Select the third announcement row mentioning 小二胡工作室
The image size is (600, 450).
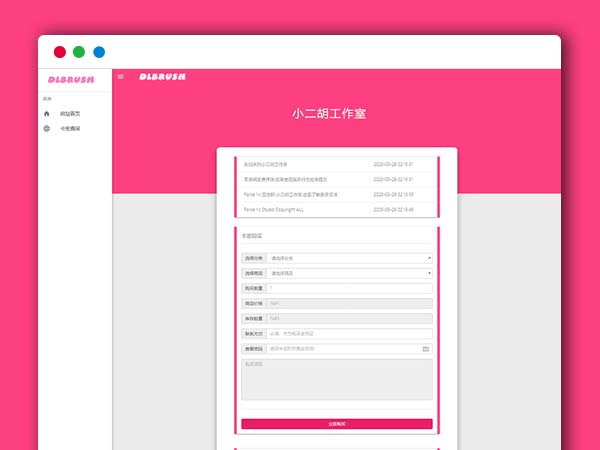tap(337, 195)
